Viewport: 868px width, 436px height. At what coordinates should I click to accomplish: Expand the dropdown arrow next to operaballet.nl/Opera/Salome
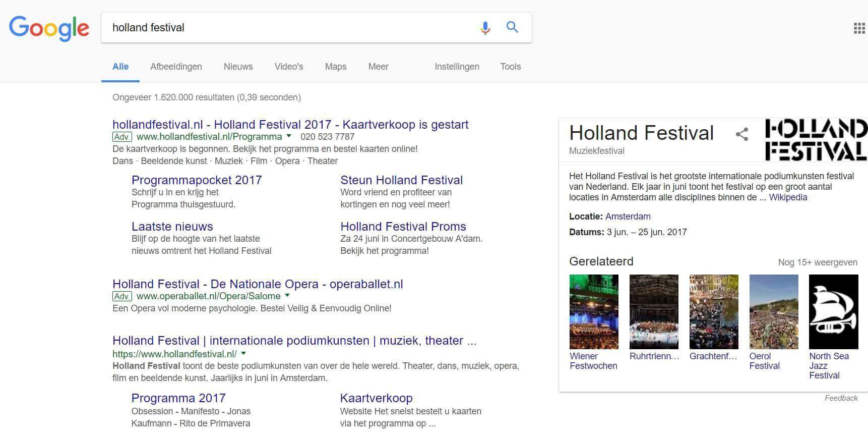pyautogui.click(x=287, y=296)
